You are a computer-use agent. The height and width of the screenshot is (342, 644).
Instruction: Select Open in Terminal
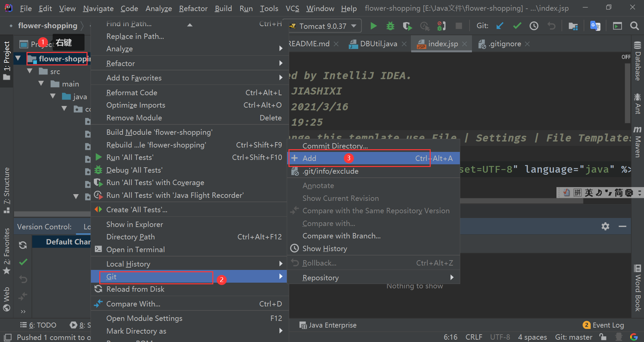click(190, 249)
